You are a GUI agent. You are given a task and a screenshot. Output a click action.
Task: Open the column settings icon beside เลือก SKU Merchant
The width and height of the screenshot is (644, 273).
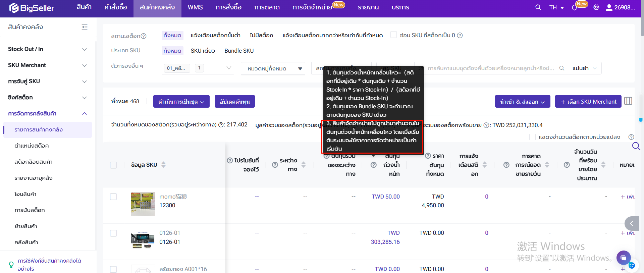click(628, 101)
